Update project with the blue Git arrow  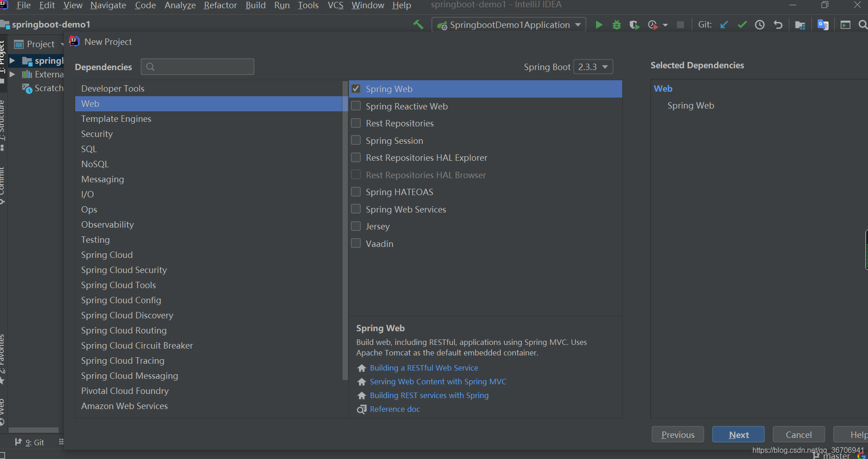724,25
